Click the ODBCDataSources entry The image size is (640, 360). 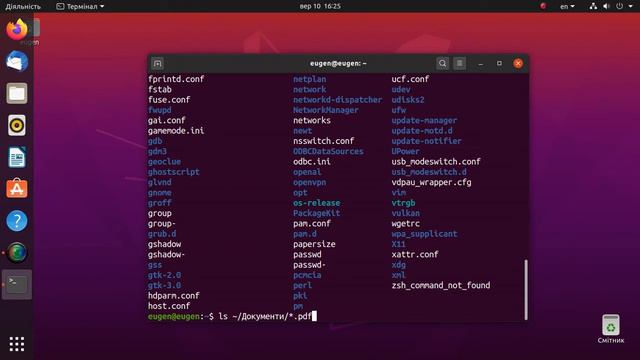click(328, 151)
